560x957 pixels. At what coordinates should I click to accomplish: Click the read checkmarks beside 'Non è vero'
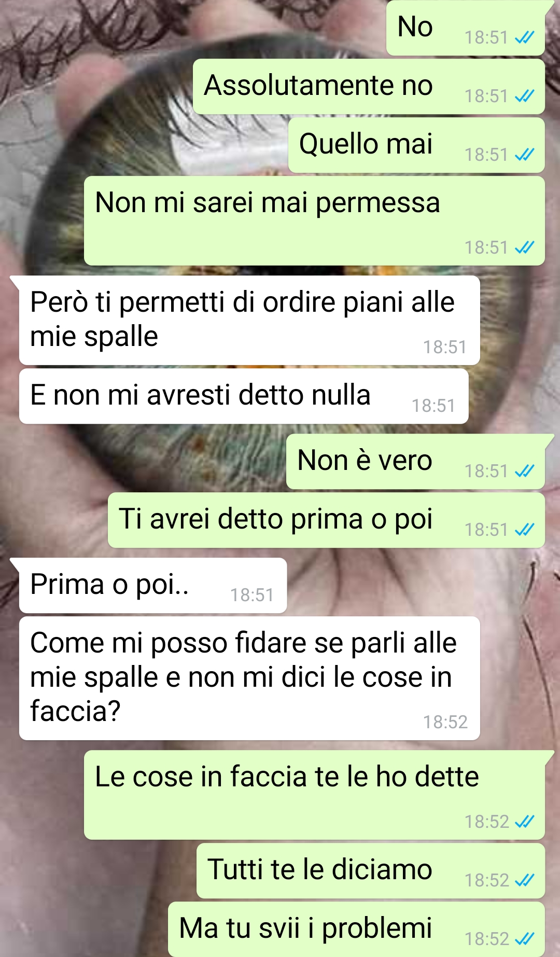(524, 471)
